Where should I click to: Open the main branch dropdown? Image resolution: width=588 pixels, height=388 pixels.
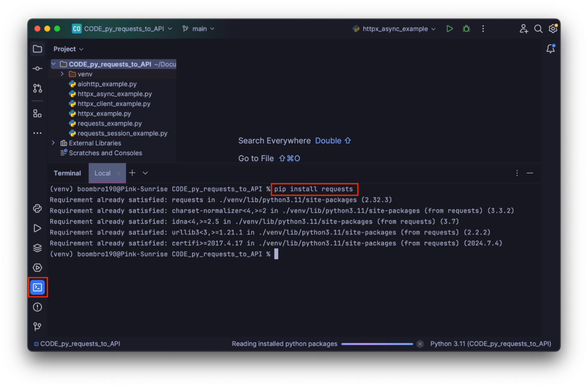point(212,28)
